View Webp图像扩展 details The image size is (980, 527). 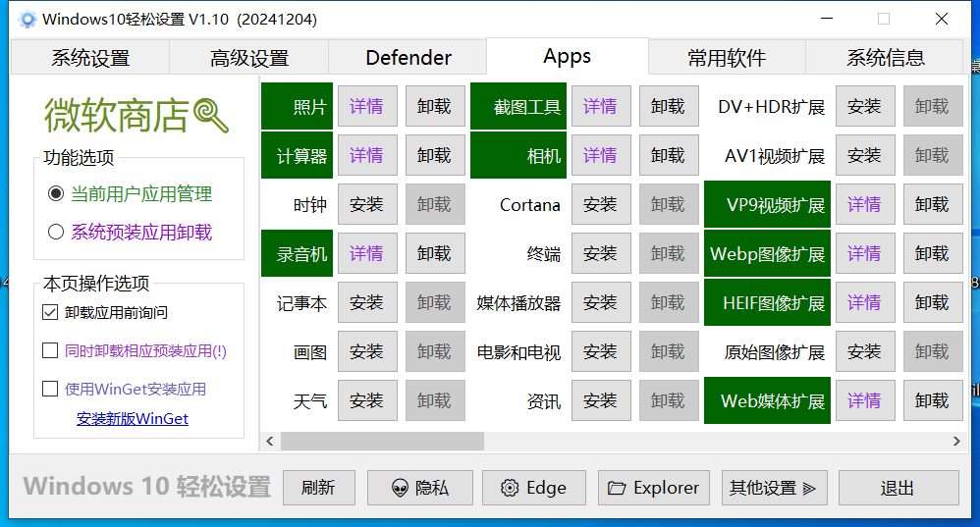[865, 253]
